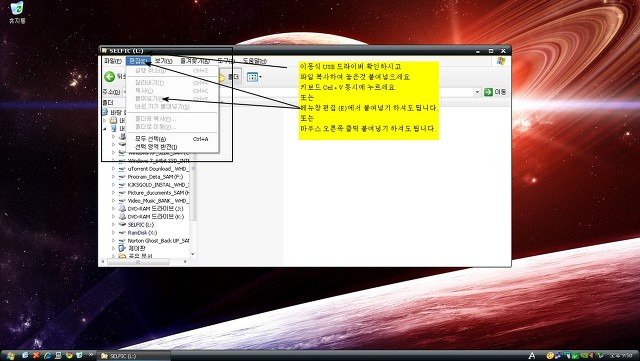This screenshot has width=640, height=361.
Task: Select DVD-RAM 드라이브 (J:) in tree
Action: coord(156,209)
